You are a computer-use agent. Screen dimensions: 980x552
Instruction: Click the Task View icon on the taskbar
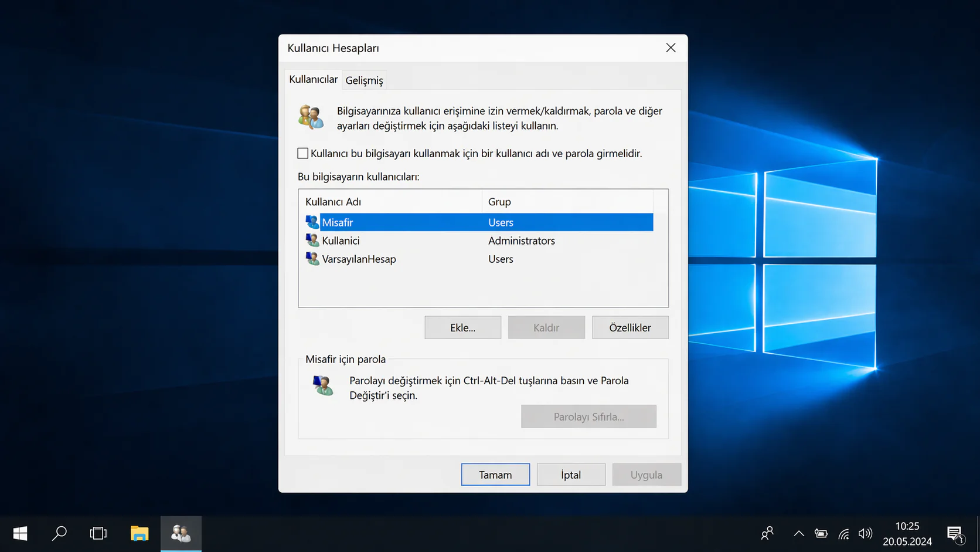tap(98, 533)
